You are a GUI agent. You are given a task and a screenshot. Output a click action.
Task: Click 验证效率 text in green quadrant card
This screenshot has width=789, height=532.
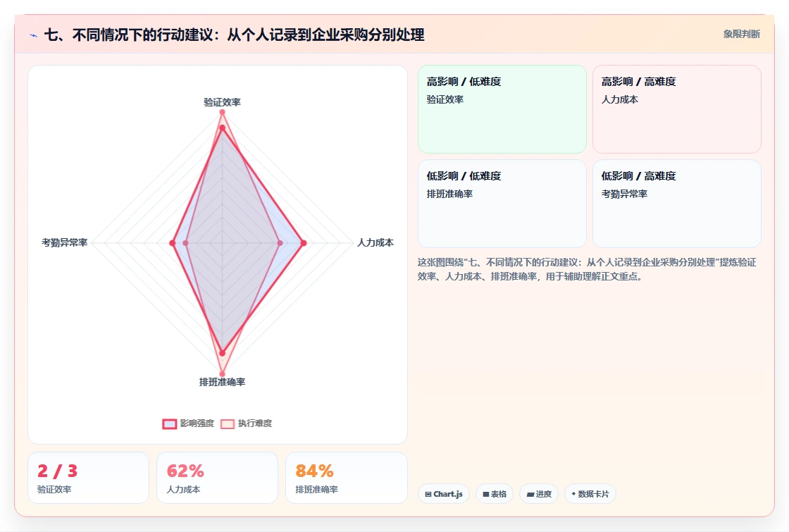(445, 99)
